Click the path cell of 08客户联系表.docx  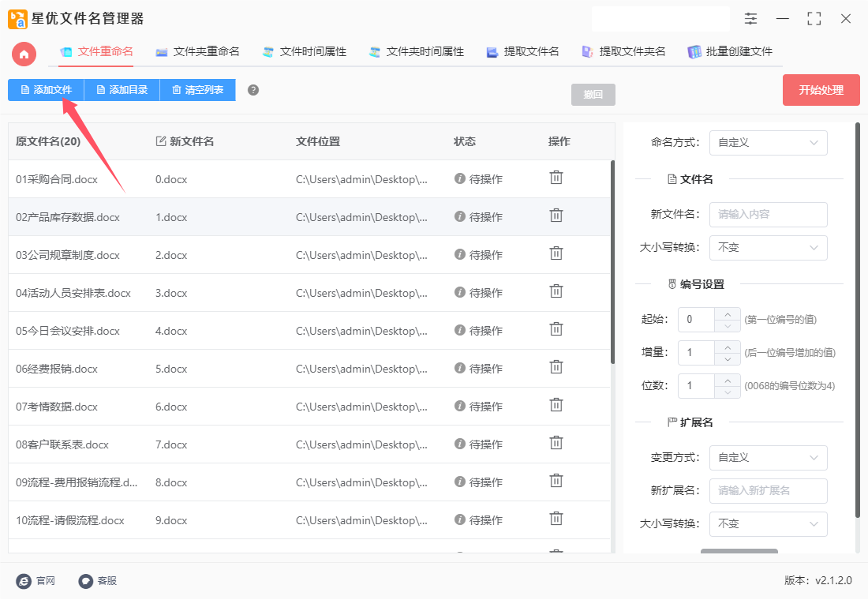(361, 444)
